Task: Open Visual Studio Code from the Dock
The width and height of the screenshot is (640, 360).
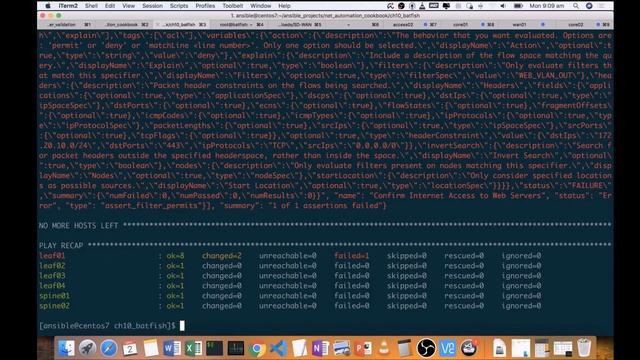Action: tap(278, 348)
